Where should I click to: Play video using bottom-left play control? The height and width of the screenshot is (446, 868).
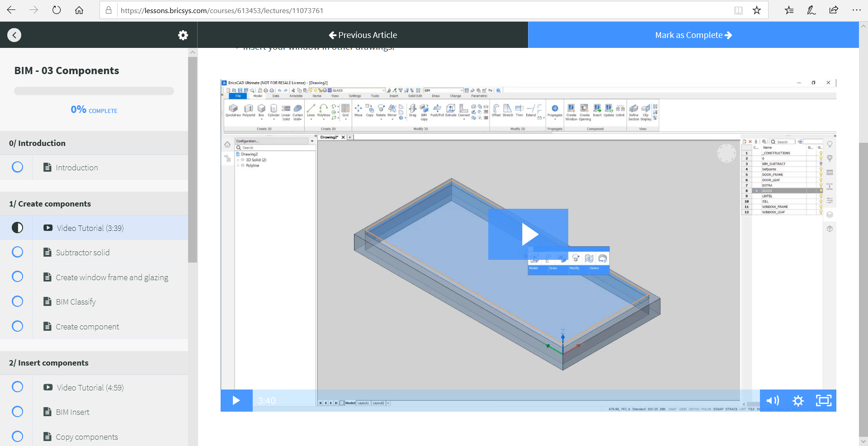coord(236,400)
